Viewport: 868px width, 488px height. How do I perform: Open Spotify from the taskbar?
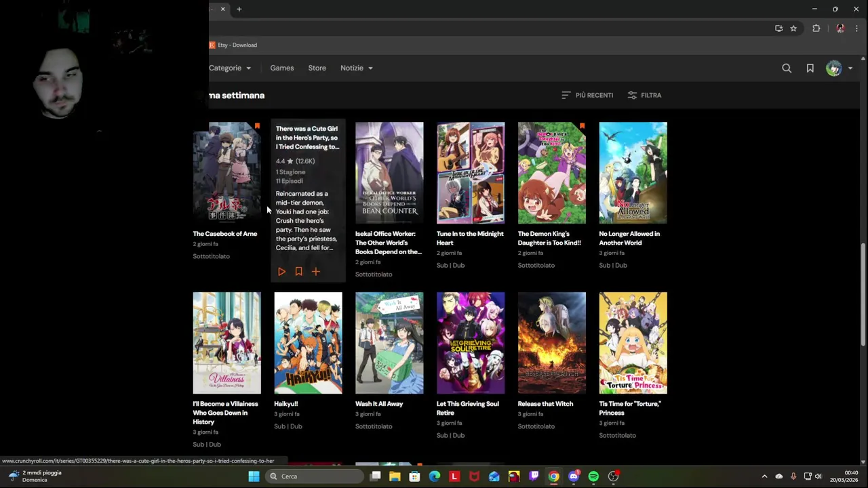593,476
